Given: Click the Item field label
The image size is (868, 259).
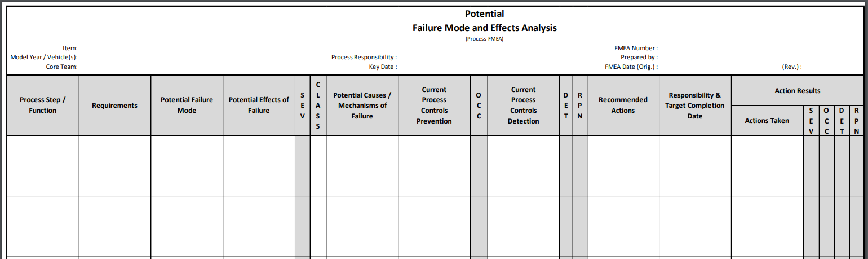Looking at the screenshot, I should 70,49.
